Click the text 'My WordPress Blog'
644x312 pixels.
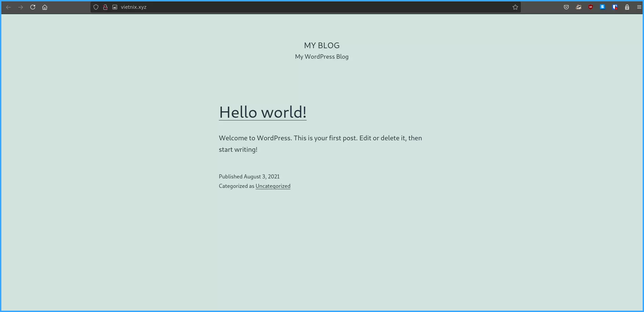tap(322, 57)
